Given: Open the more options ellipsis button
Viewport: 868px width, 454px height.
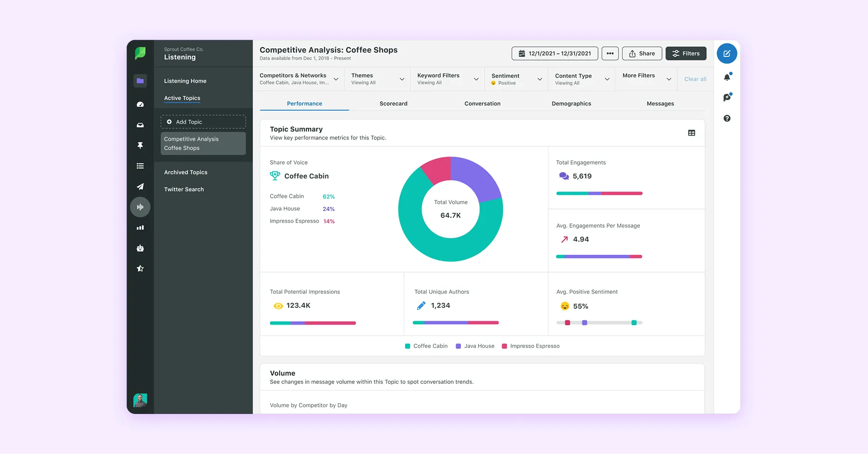Looking at the screenshot, I should pyautogui.click(x=610, y=54).
